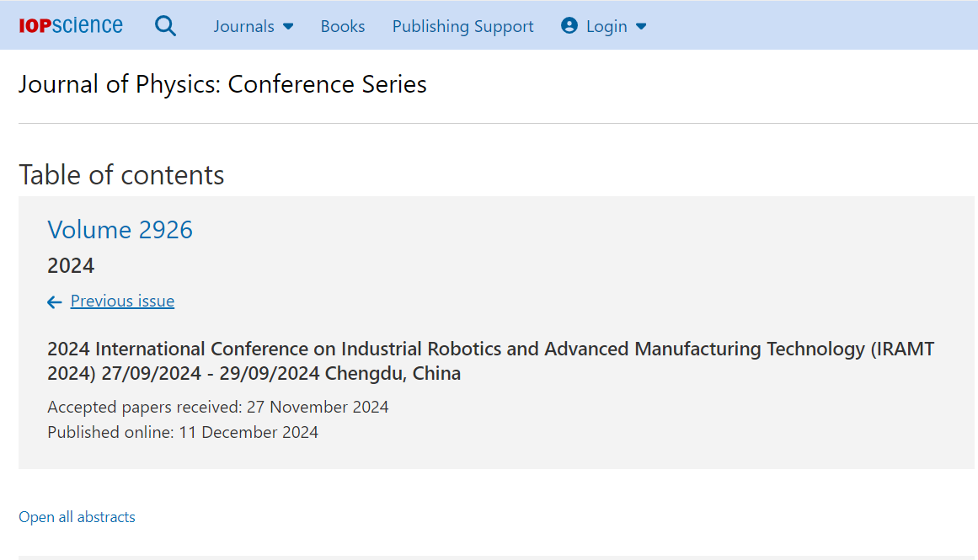Expand the Login dropdown arrow
Viewport: 978px width, 560px height.
click(641, 27)
